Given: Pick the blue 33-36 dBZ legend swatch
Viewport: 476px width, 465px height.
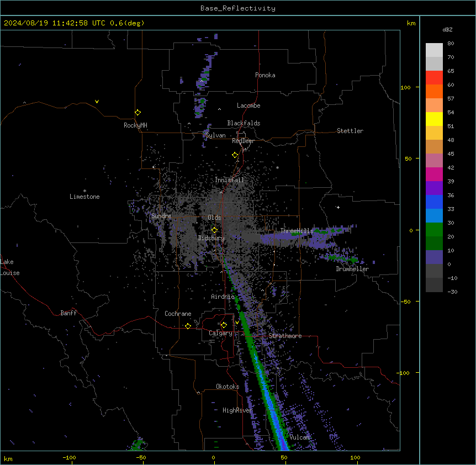Looking at the screenshot, I should point(434,202).
